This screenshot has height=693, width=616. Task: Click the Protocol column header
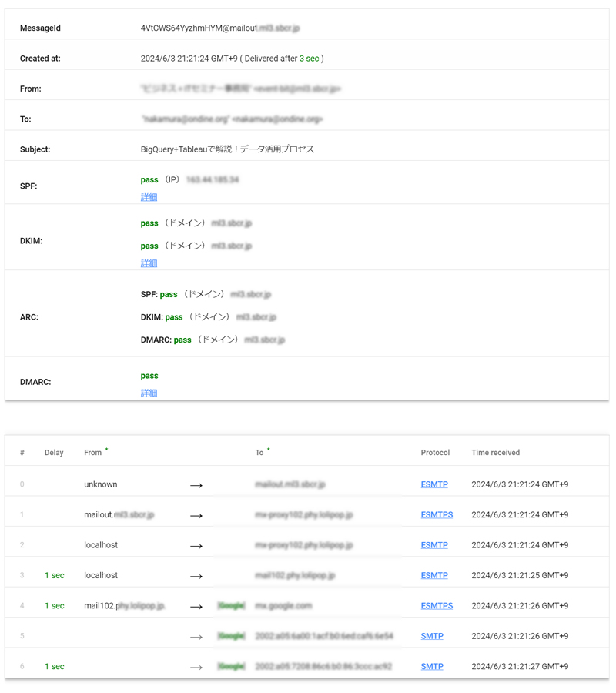(x=435, y=453)
